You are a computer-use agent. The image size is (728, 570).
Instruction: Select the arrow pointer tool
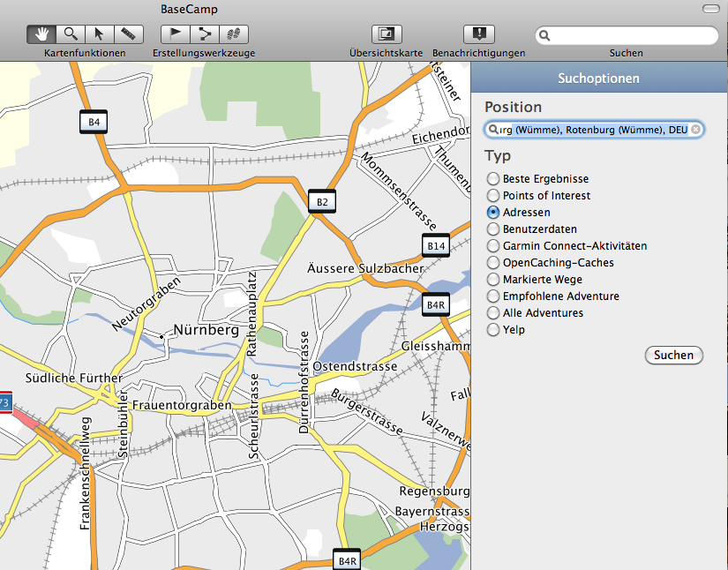100,34
